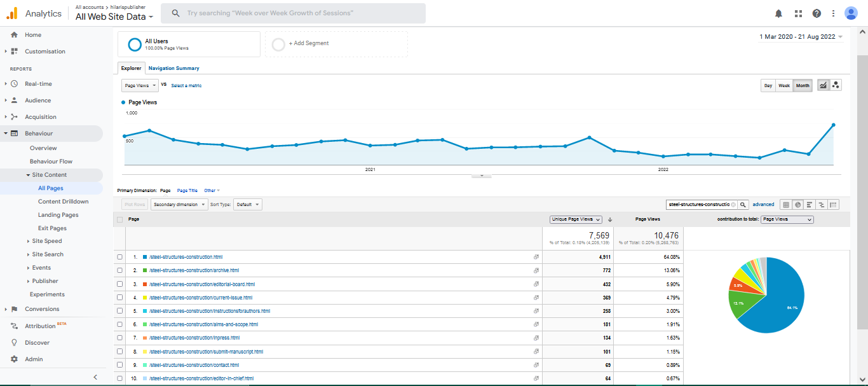Click the advanced filter link

pyautogui.click(x=763, y=205)
